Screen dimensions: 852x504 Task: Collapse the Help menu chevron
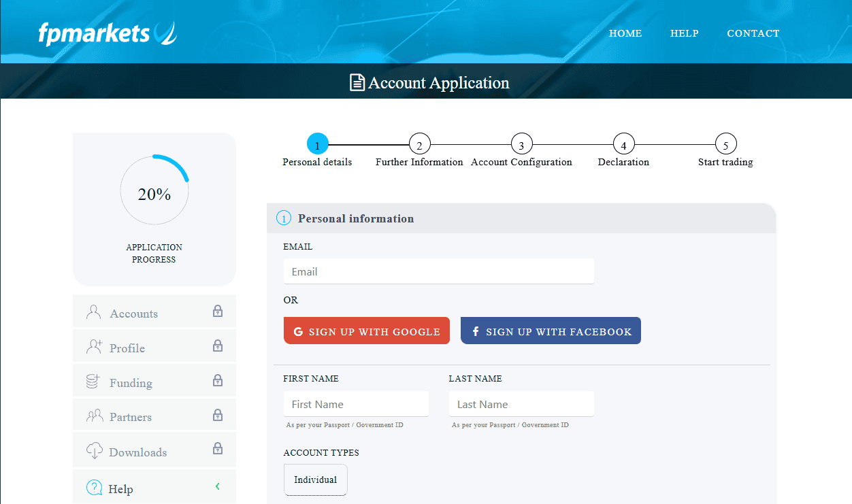[x=217, y=486]
